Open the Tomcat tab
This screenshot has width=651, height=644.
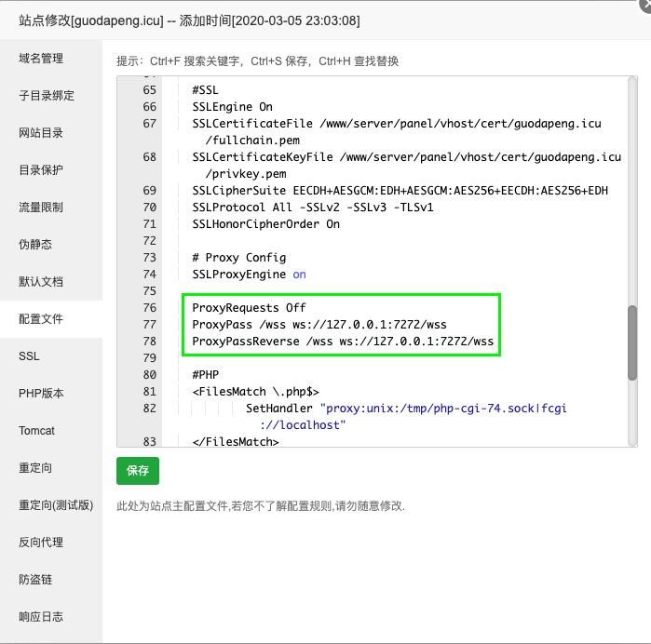[x=36, y=431]
